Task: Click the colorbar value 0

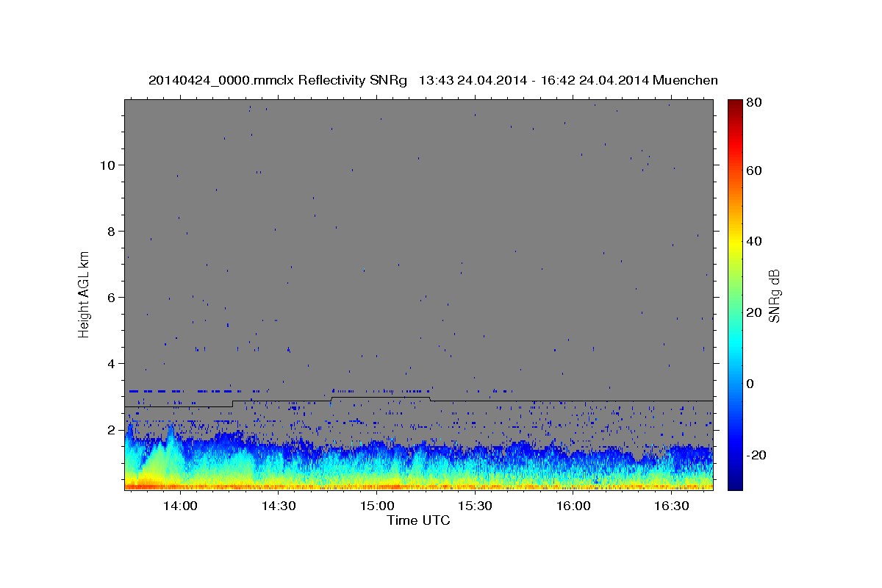Action: pos(751,384)
